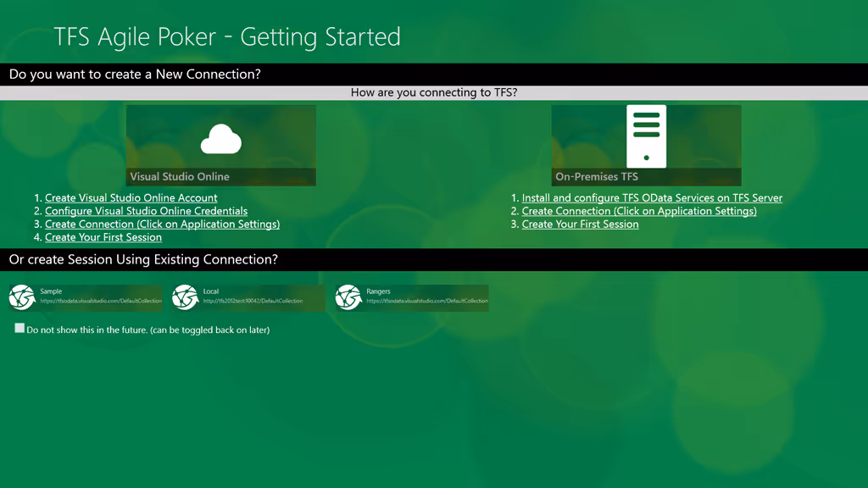This screenshot has width=868, height=488.
Task: Click the Sample connection URL text
Action: tap(101, 301)
